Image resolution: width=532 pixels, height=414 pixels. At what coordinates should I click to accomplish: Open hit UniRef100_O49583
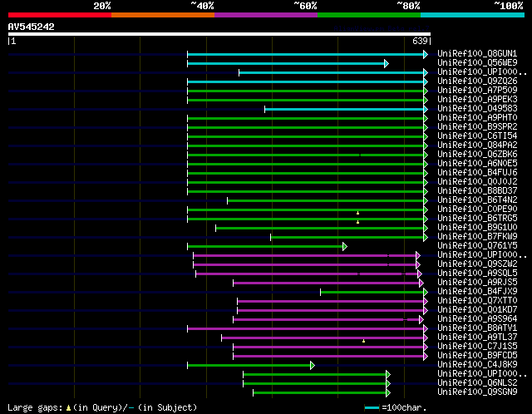[x=477, y=109]
